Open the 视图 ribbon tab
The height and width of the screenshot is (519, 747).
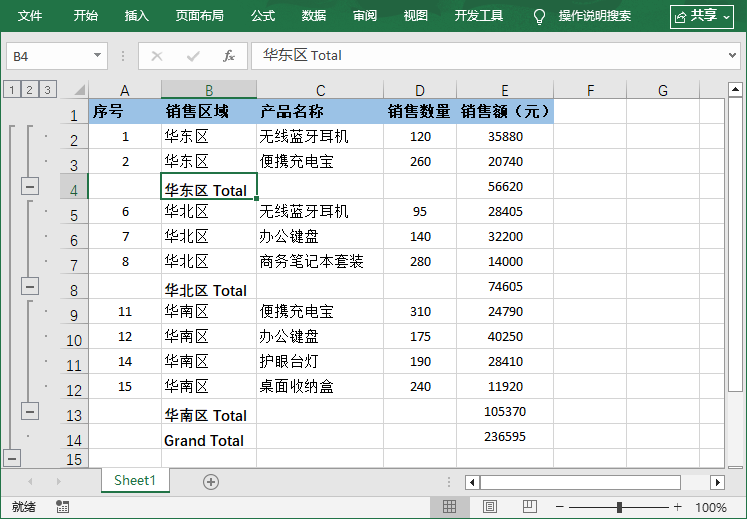click(x=416, y=16)
